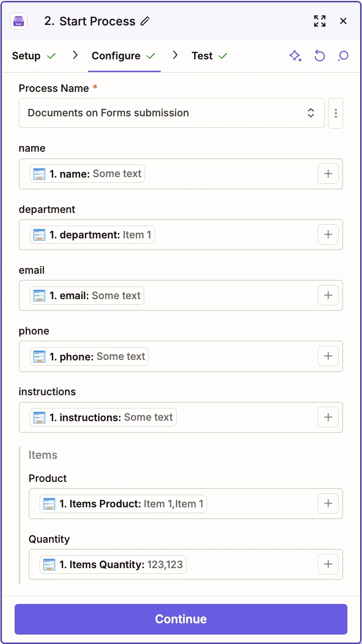Open the three-dot menu beside Process Name
The image size is (362, 644).
[336, 113]
